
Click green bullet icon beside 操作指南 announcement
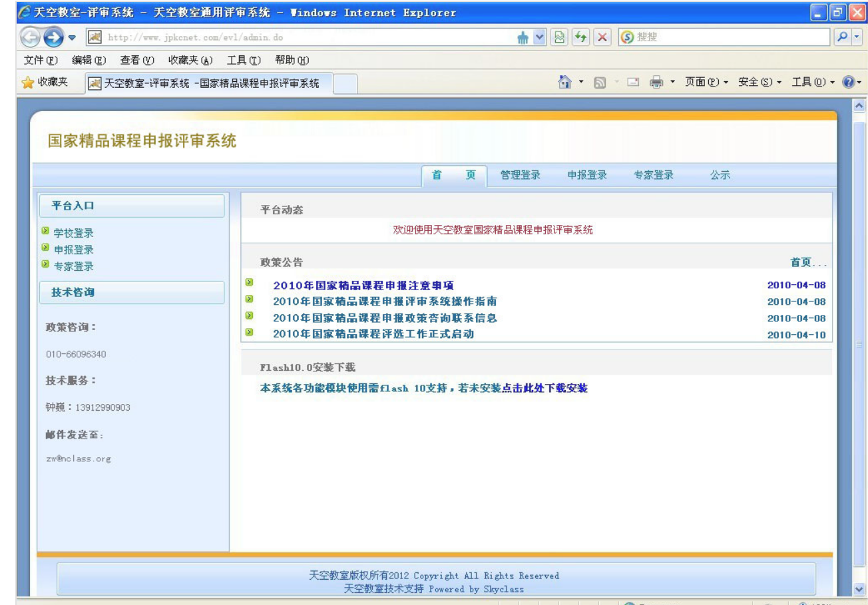[250, 300]
